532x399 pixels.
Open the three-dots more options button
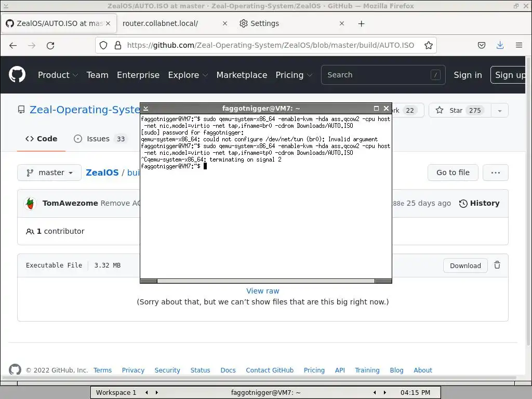click(x=495, y=172)
